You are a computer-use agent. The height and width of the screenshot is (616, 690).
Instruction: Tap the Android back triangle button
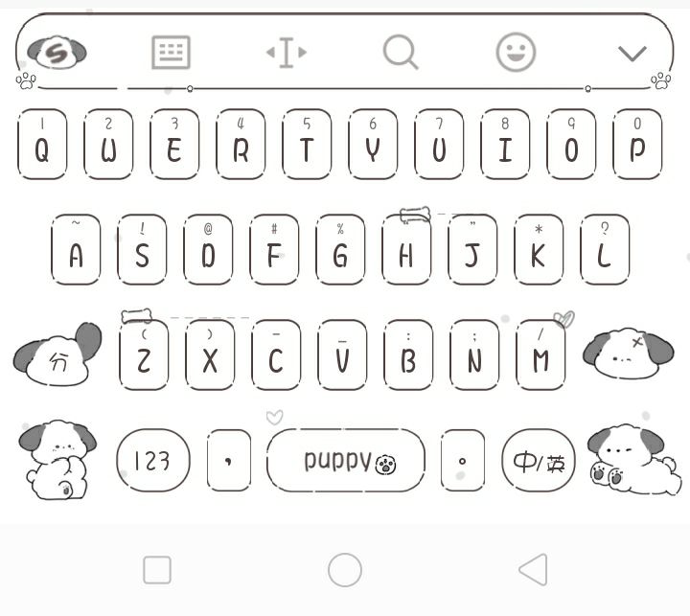coord(534,570)
